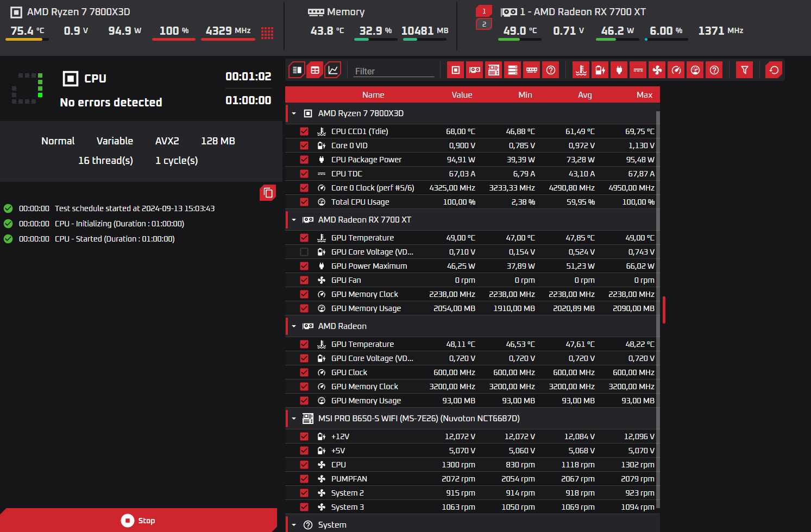Switch to the graph view mode icon
The image size is (811, 532).
333,70
